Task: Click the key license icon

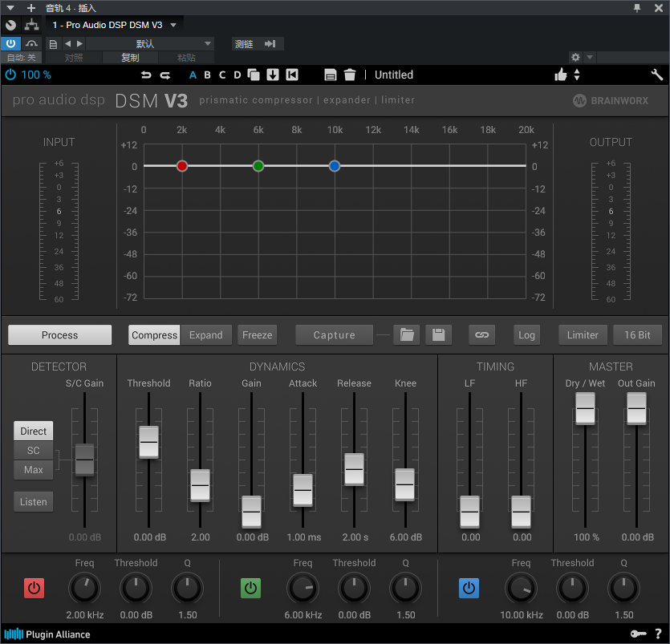Action: click(x=639, y=634)
